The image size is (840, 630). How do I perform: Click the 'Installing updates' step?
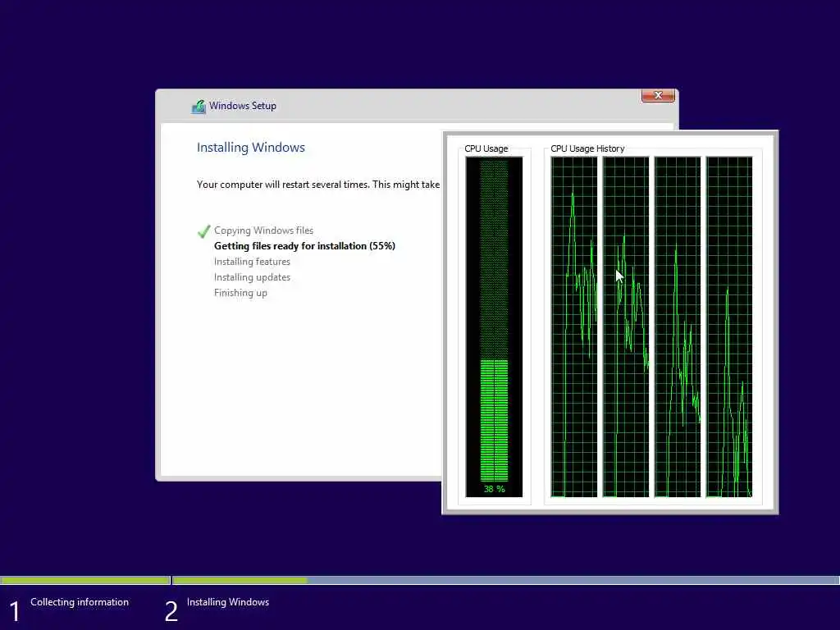click(252, 277)
